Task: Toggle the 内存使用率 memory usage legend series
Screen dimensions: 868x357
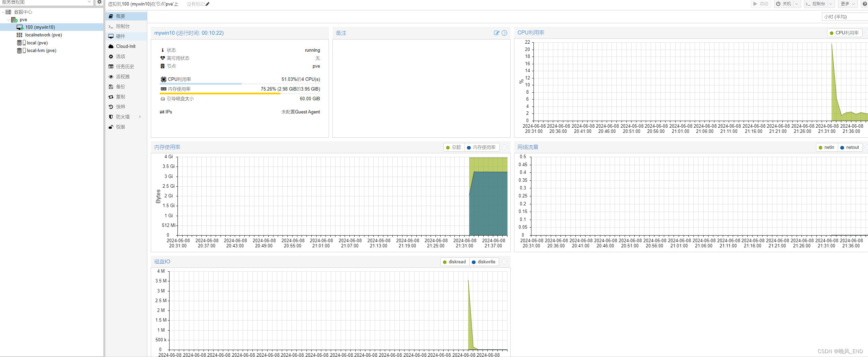Action: pos(481,147)
